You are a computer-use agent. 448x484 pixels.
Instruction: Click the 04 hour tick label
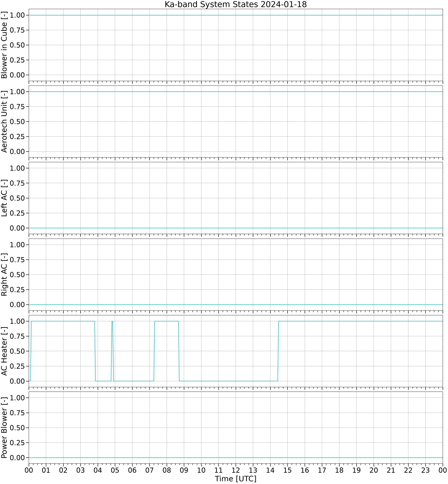(x=98, y=470)
